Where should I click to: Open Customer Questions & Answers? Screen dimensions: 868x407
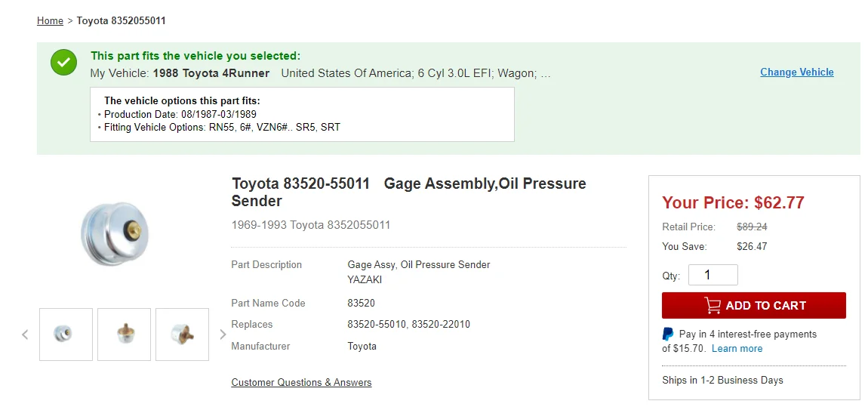pos(301,383)
